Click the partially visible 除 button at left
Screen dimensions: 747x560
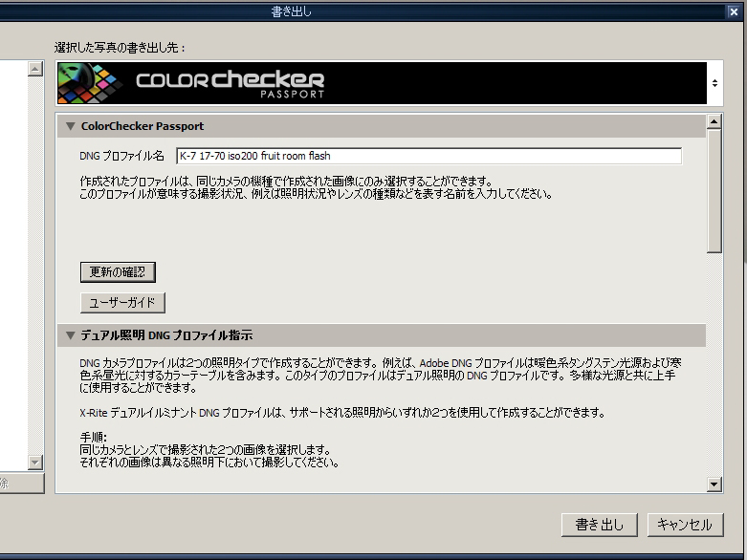click(x=22, y=484)
